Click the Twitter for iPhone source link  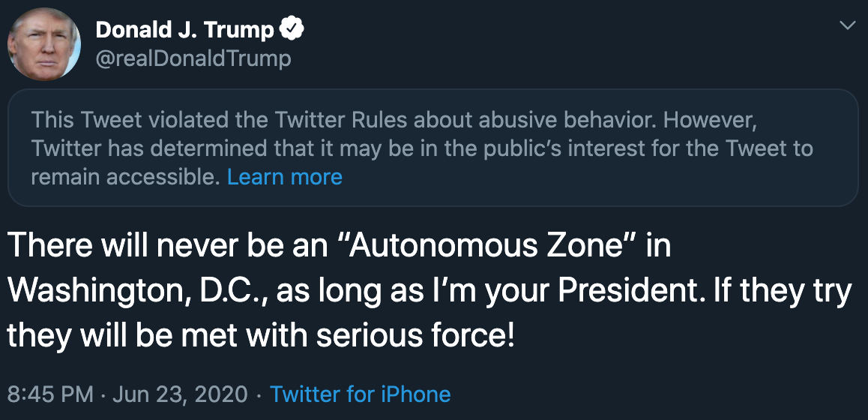coord(360,394)
